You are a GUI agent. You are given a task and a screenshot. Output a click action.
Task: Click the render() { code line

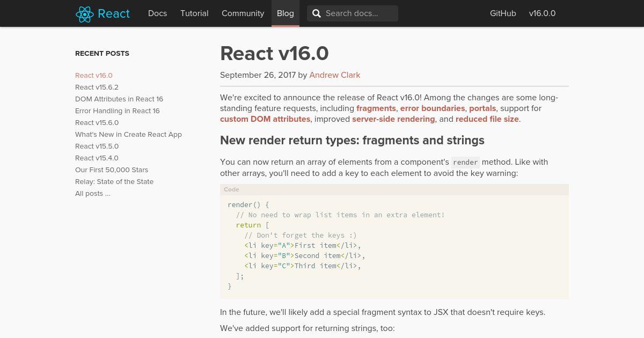[x=248, y=204]
